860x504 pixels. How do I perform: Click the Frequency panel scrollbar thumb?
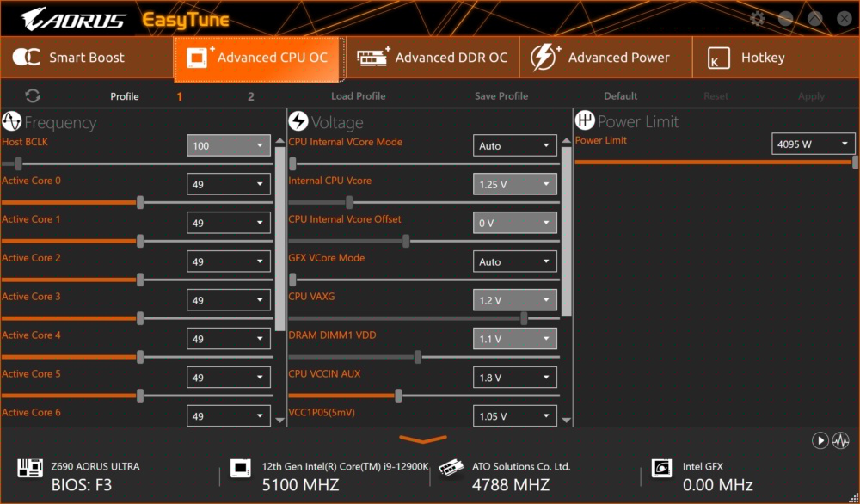280,238
